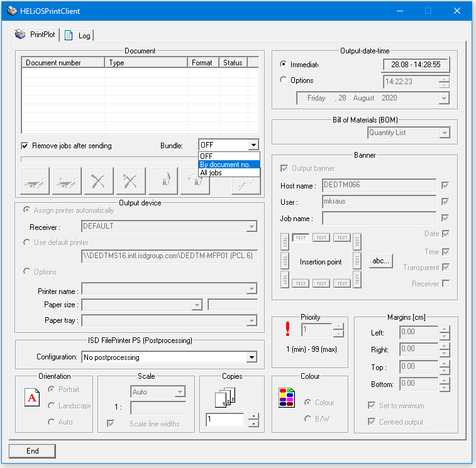Image resolution: width=476 pixels, height=468 pixels.
Task: Collapse the Bundle dropdown via its arrow
Action: coord(253,145)
